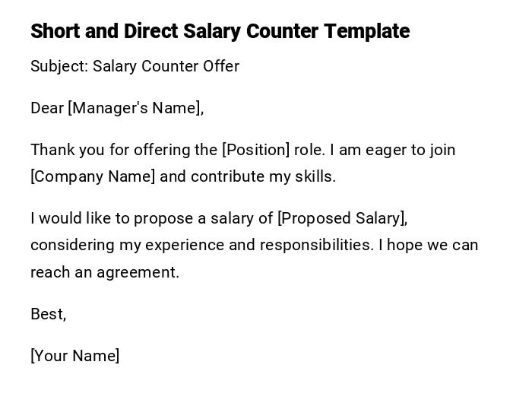
Task: Click the word propose
Action: (160, 218)
